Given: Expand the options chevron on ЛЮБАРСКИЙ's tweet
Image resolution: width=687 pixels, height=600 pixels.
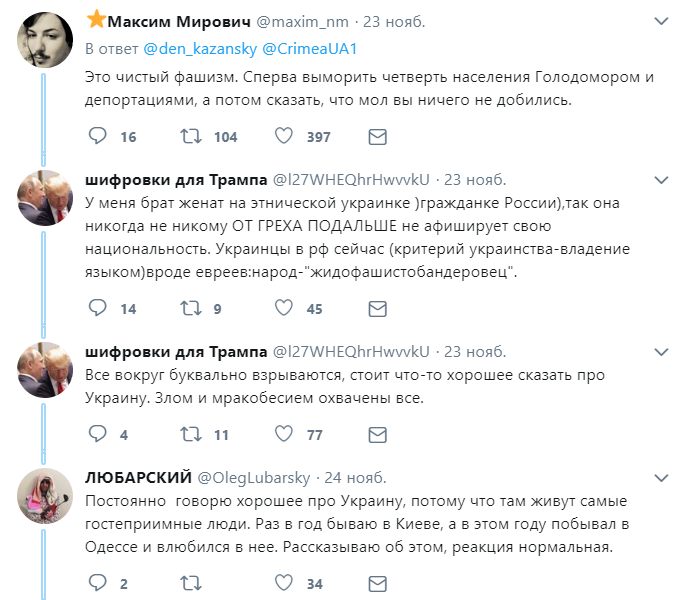Looking at the screenshot, I should [661, 477].
